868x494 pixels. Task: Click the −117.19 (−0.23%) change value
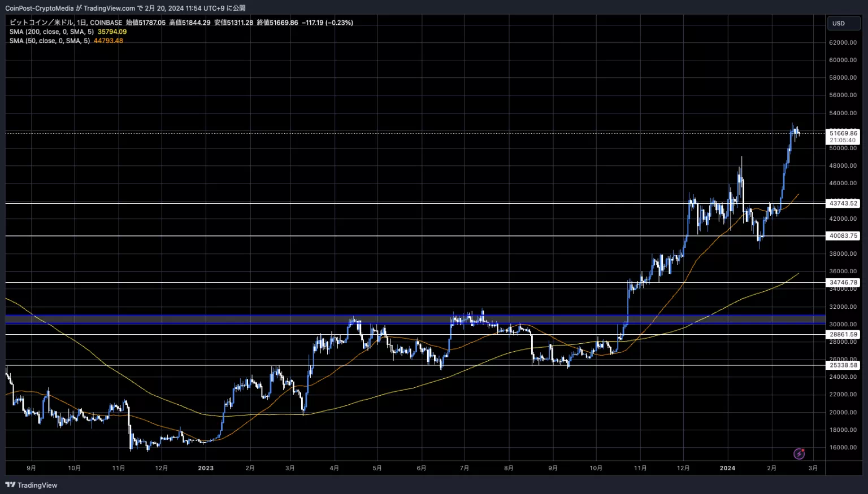click(x=328, y=23)
